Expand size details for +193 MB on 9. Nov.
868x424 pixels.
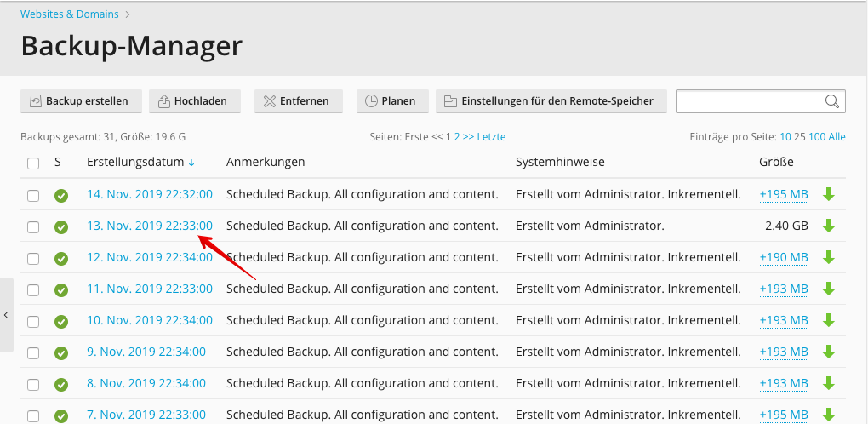[784, 352]
